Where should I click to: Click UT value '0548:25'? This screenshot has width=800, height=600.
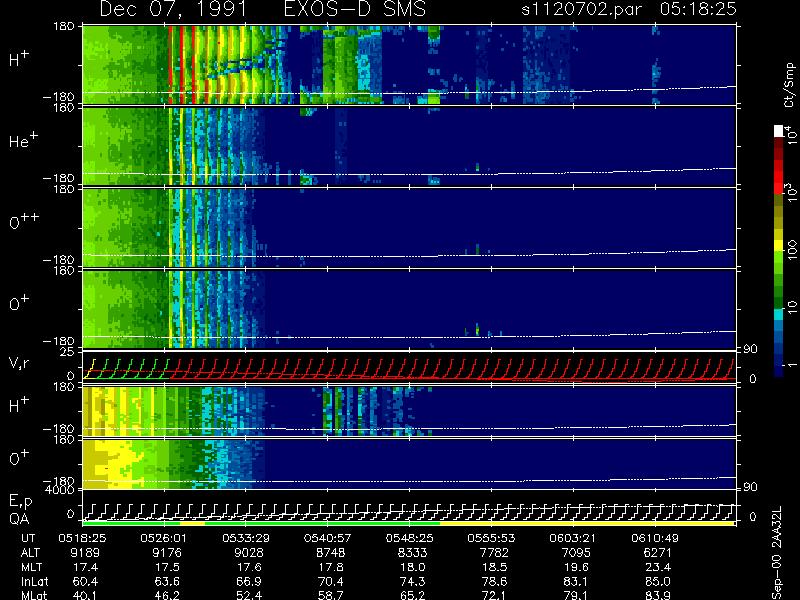409,538
